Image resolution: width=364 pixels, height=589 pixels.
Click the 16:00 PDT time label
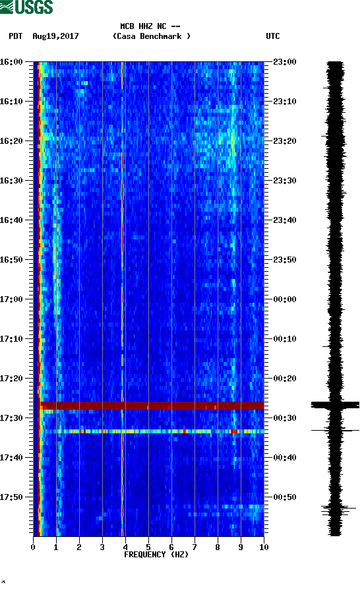click(x=11, y=61)
